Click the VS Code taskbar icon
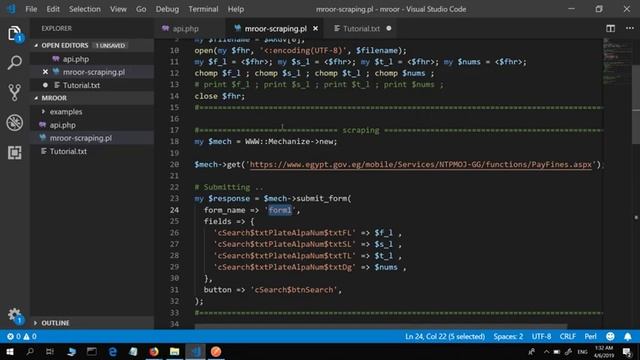 tap(196, 351)
